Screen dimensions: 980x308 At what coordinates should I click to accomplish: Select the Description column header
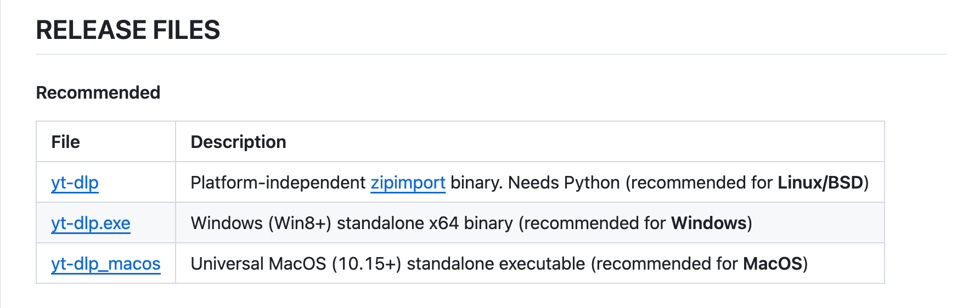(x=238, y=142)
